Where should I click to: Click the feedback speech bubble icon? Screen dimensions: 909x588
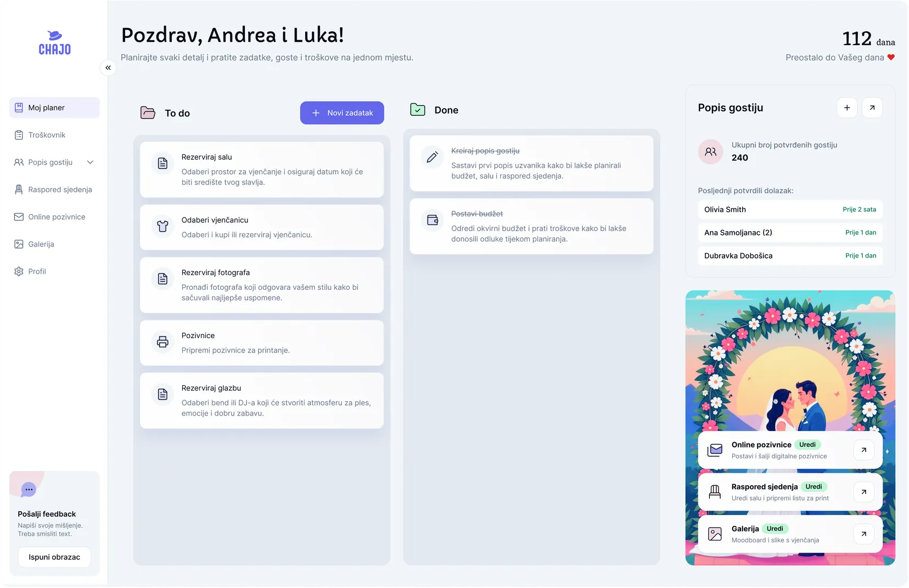(29, 489)
